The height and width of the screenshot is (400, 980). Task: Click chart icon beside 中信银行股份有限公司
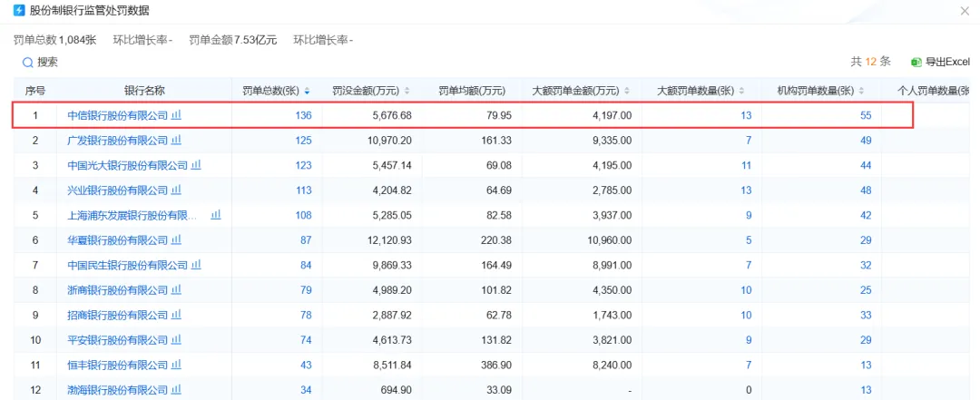point(177,115)
